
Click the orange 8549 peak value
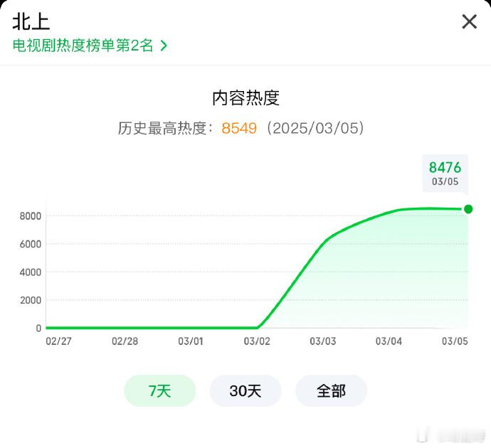[239, 128]
